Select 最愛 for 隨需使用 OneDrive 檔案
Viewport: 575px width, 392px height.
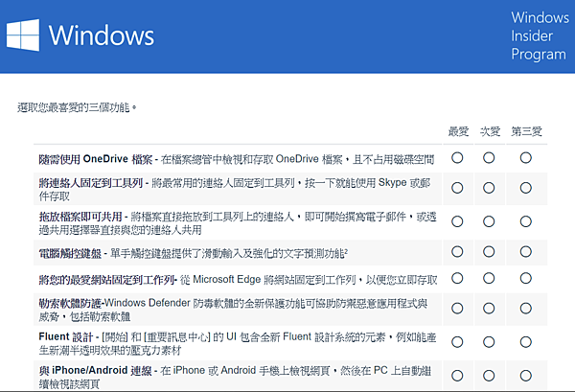coord(457,158)
